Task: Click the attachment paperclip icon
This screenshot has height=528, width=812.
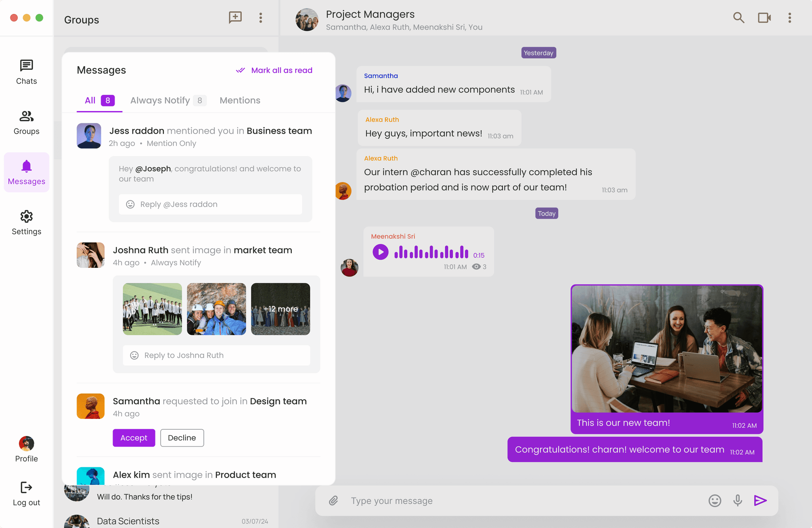Action: click(333, 501)
